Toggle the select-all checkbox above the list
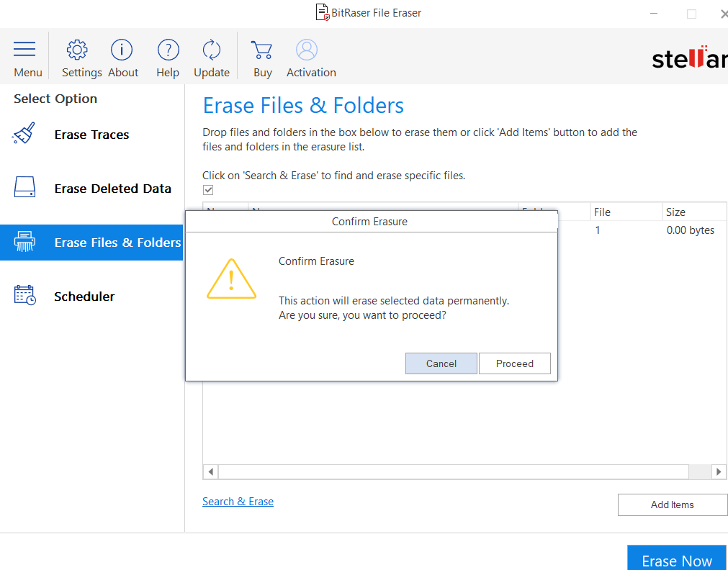Screen dimensions: 728x570 tap(208, 190)
